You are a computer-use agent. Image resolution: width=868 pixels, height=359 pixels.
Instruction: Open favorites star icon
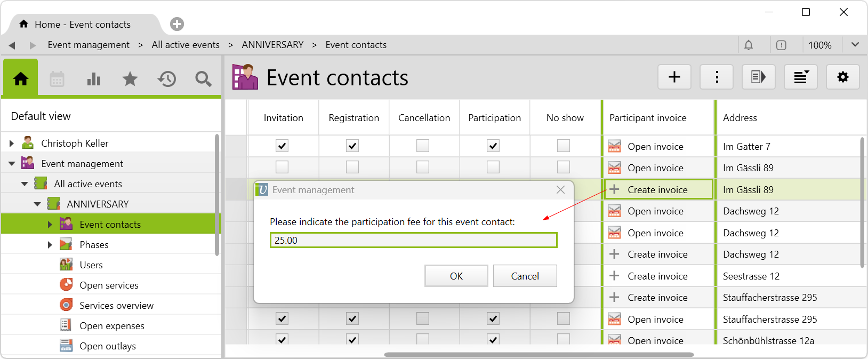130,79
